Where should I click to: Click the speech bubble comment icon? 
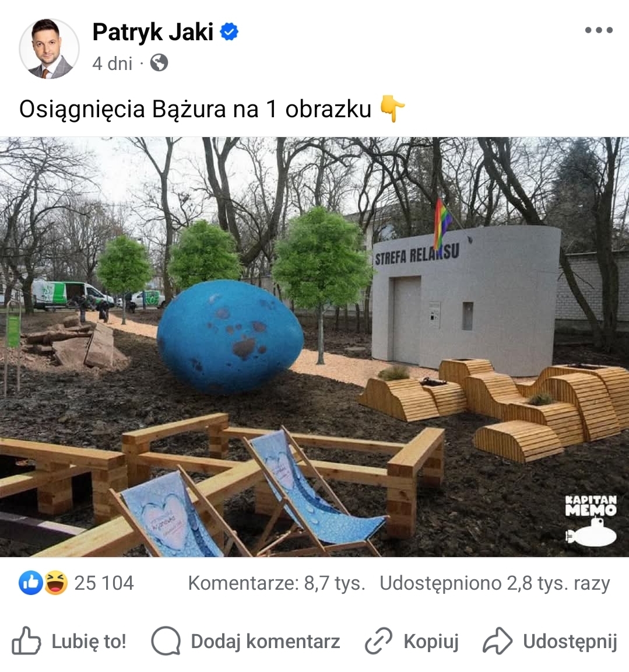(166, 641)
